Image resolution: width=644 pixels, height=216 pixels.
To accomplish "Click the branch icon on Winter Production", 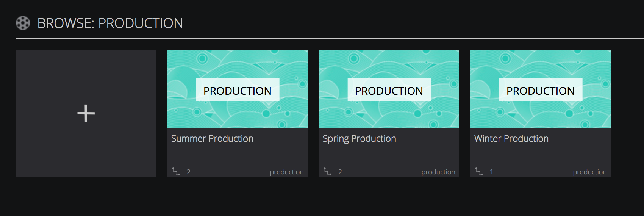I will coord(479,172).
